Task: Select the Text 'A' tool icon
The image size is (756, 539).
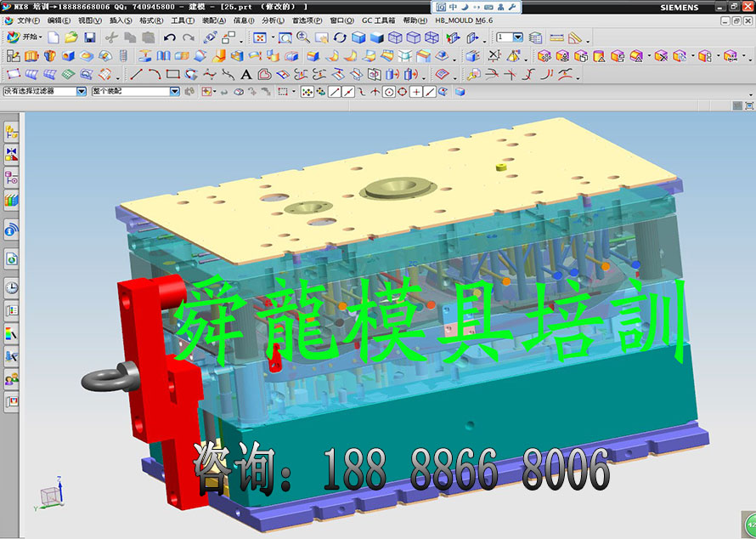Action: click(245, 74)
